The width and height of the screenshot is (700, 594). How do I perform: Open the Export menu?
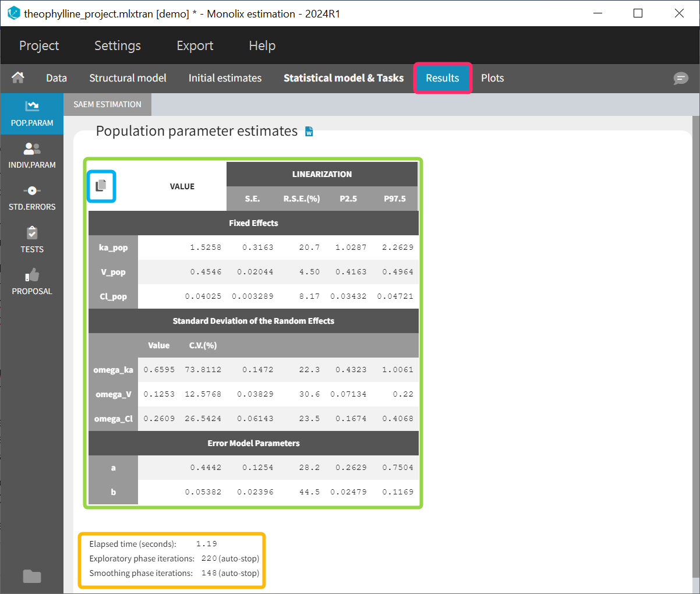coord(195,45)
